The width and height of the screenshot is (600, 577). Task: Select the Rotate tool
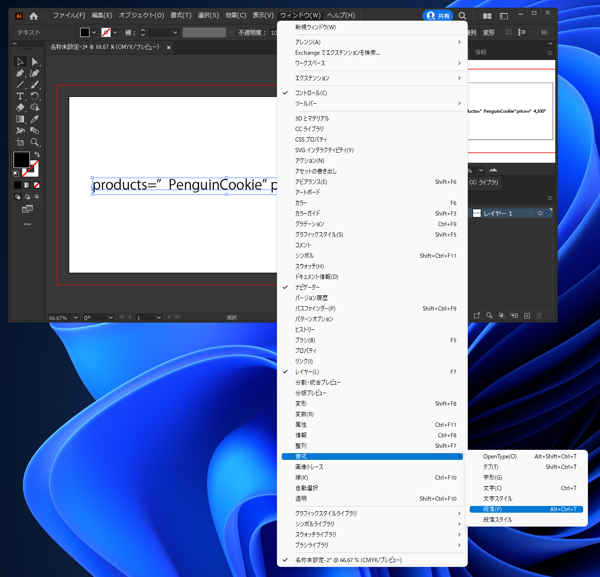tap(34, 96)
